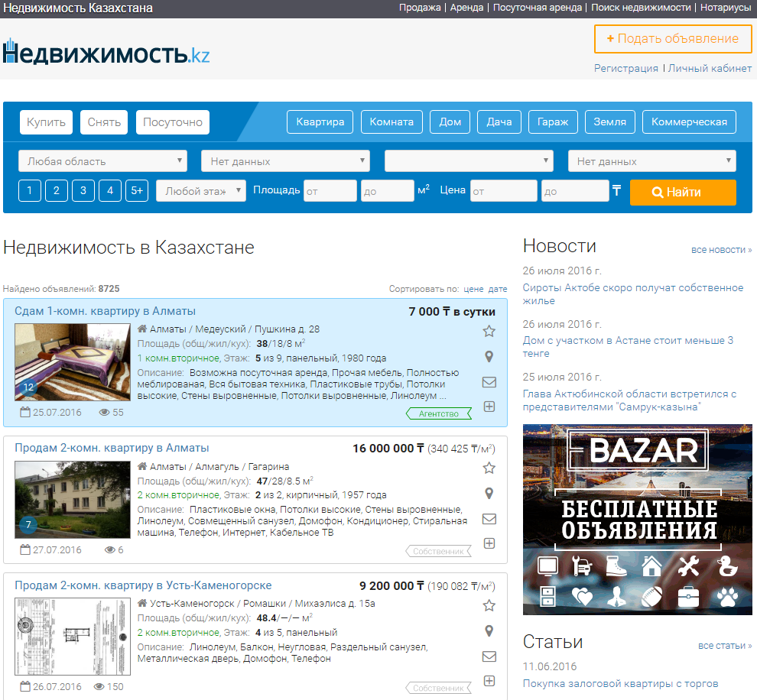Click the Недвижимость.kz logo
Image resolution: width=757 pixels, height=700 pixels.
point(106,52)
